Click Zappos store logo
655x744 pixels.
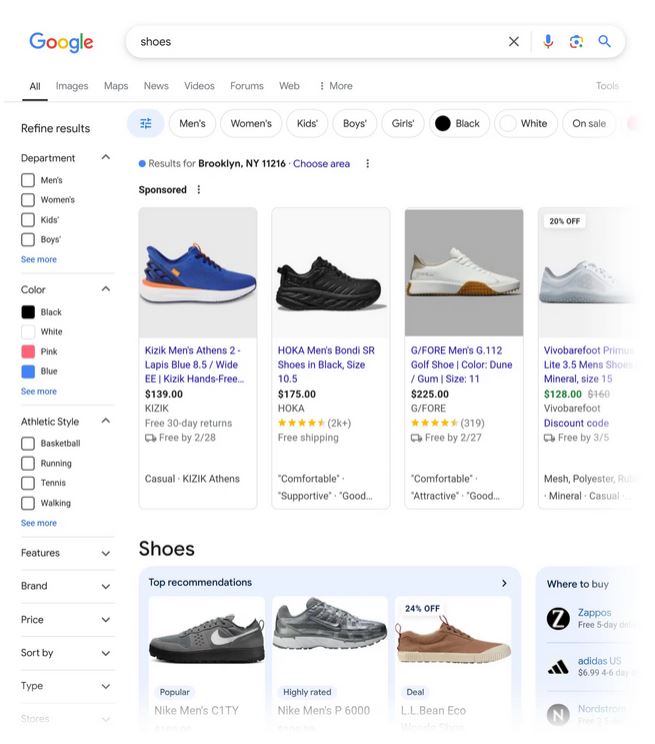[558, 619]
